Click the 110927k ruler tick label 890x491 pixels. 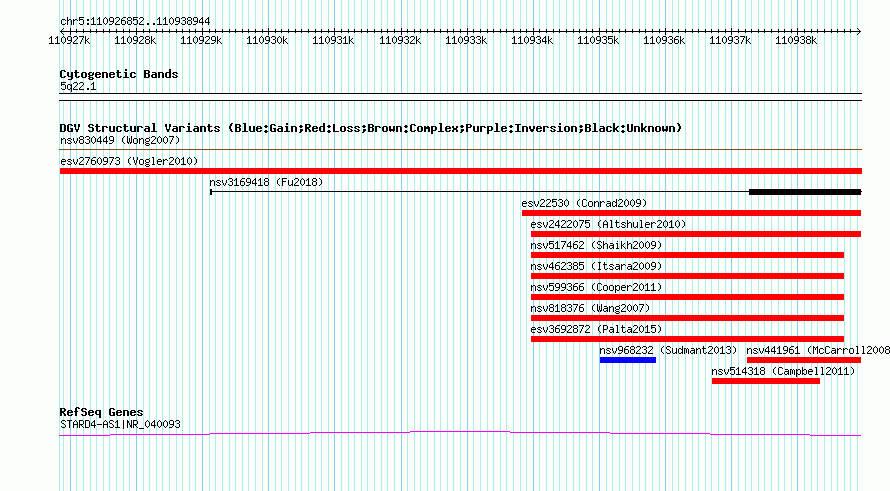pyautogui.click(x=69, y=40)
